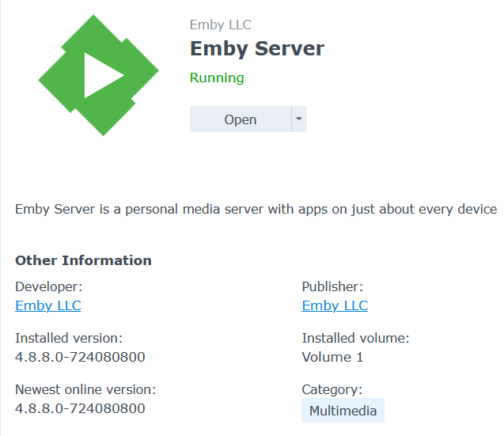This screenshot has height=436, width=504.
Task: Click the newest online version number value
Action: click(80, 408)
